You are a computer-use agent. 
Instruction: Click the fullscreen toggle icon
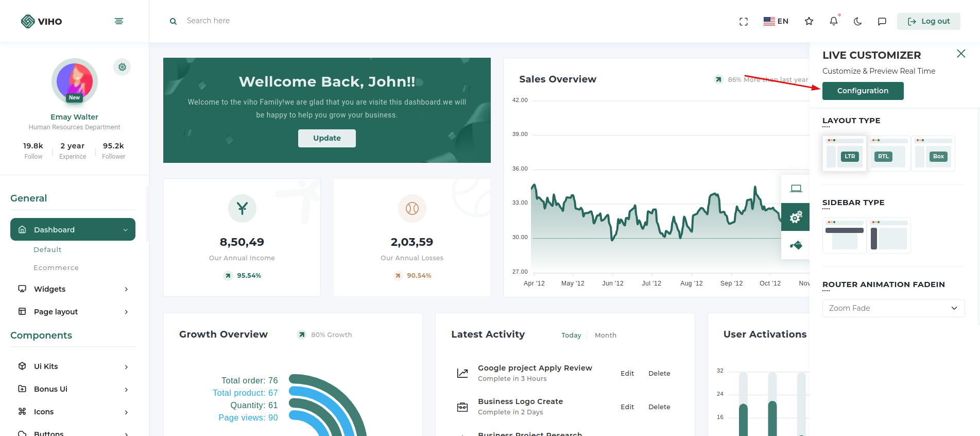click(x=743, y=21)
